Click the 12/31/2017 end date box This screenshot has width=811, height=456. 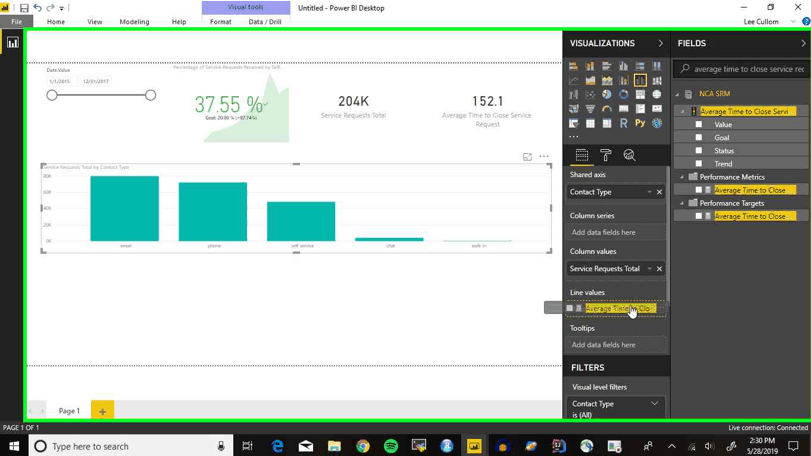(x=96, y=81)
